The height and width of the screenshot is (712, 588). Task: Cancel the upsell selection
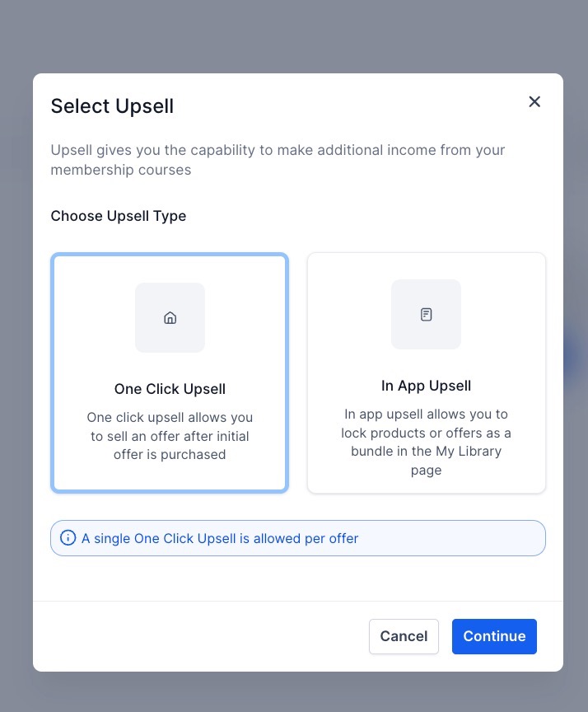pos(404,636)
